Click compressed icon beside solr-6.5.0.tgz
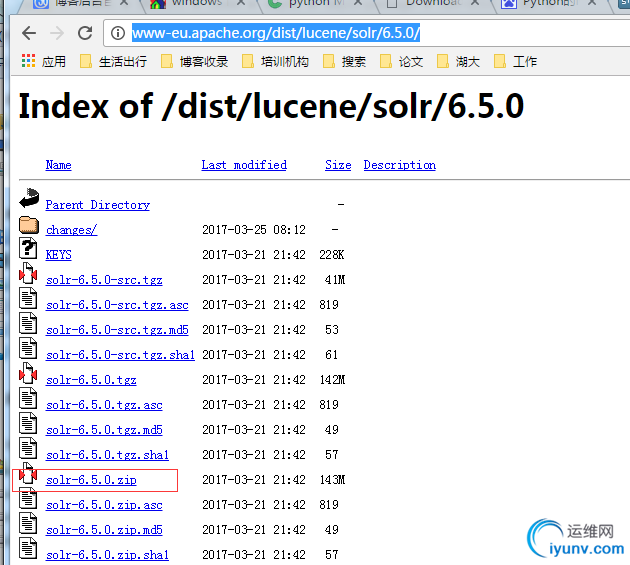 point(28,373)
